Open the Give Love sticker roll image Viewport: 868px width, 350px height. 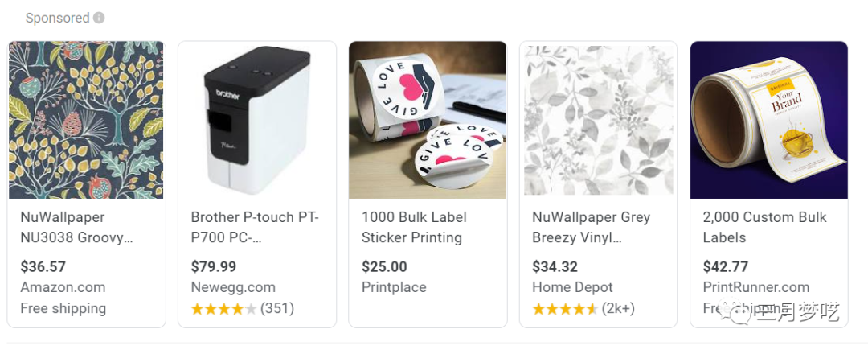tap(427, 120)
